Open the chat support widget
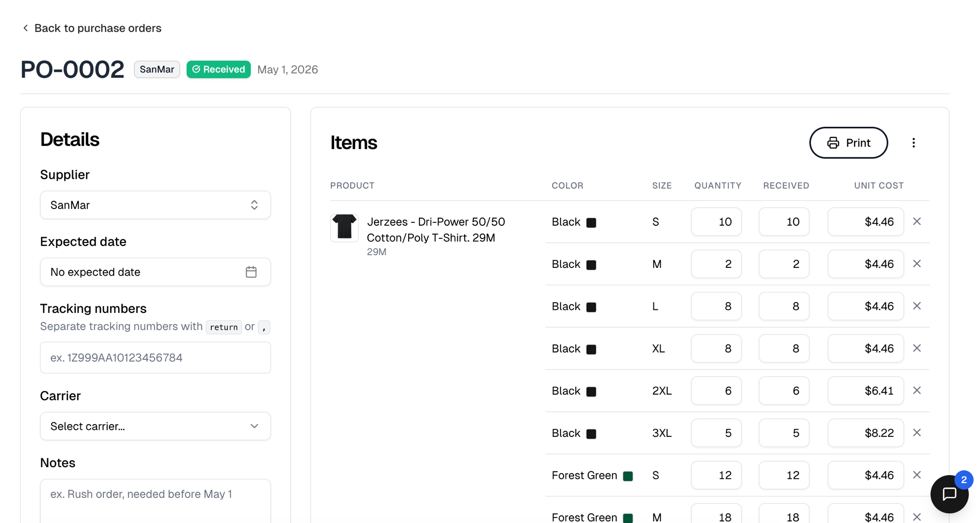 [950, 494]
